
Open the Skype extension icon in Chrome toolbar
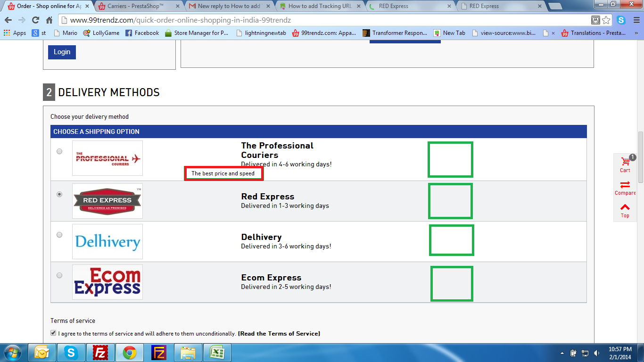(621, 20)
